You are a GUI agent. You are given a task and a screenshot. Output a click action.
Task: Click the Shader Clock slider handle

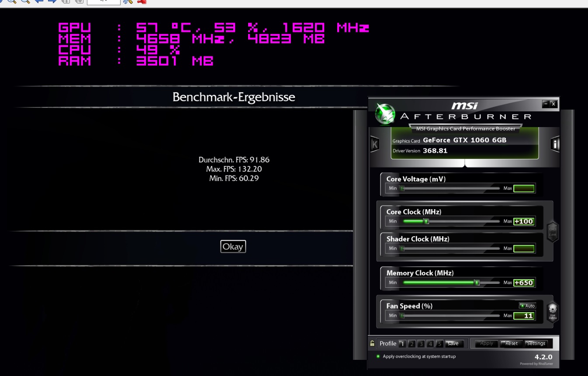[x=402, y=248]
